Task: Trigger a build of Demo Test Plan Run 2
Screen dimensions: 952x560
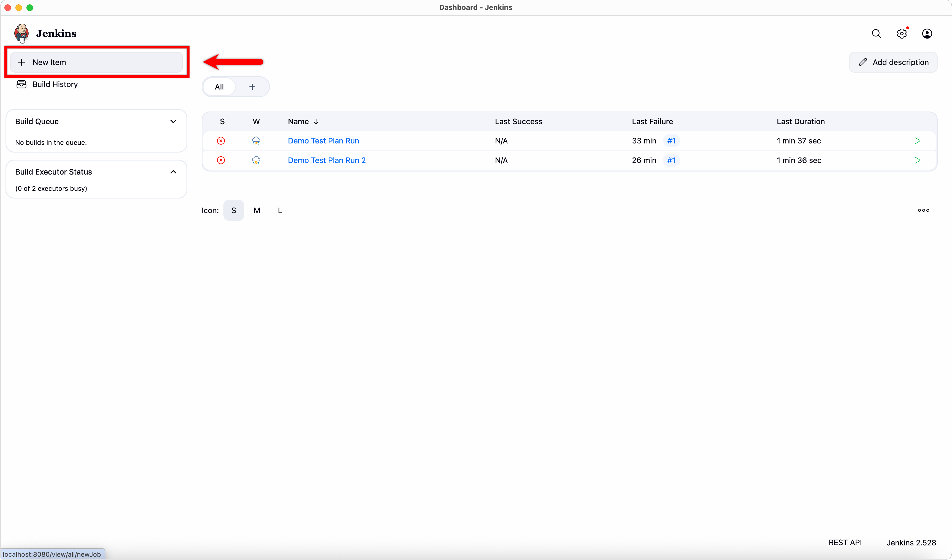Action: [917, 160]
